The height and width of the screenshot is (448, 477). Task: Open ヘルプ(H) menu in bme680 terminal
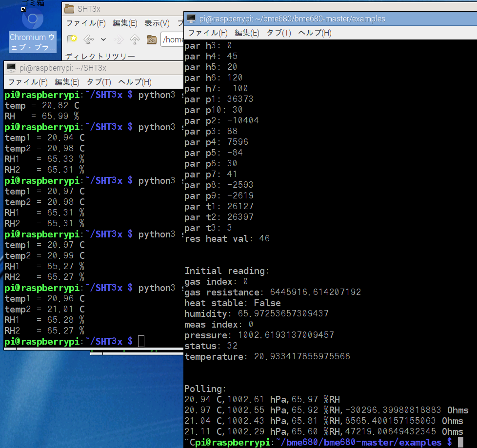[315, 33]
